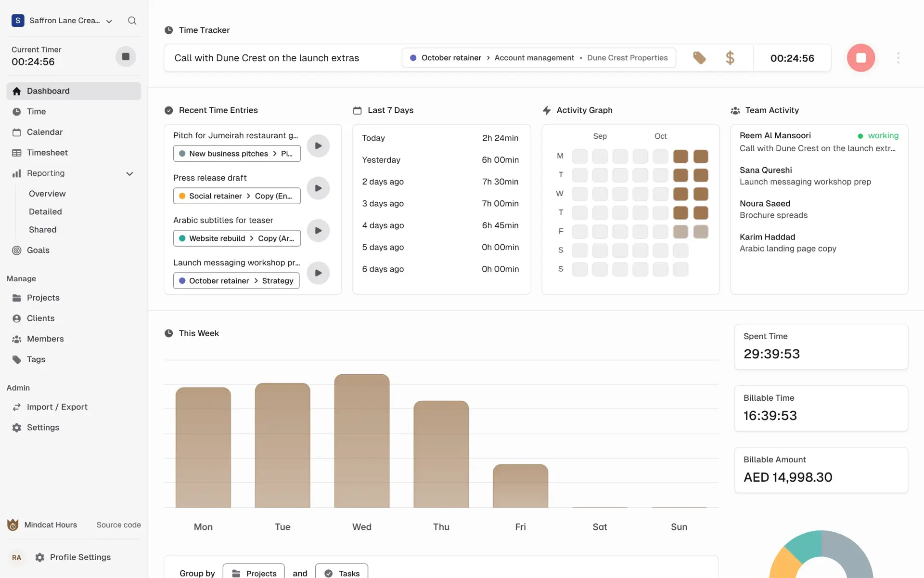Click the Today 2h 24min row
Viewport: 924px width, 578px height.
tap(440, 138)
